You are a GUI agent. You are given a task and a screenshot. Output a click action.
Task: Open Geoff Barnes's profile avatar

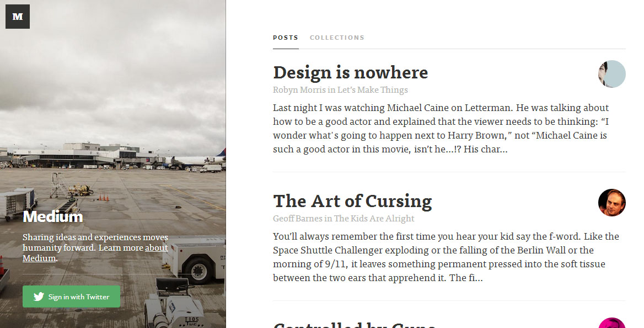click(x=611, y=203)
